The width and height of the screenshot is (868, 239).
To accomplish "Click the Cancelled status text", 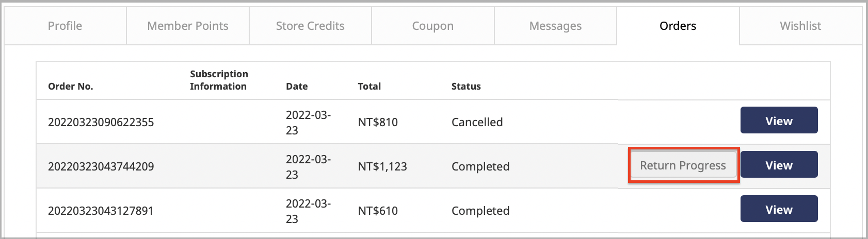I will click(477, 122).
